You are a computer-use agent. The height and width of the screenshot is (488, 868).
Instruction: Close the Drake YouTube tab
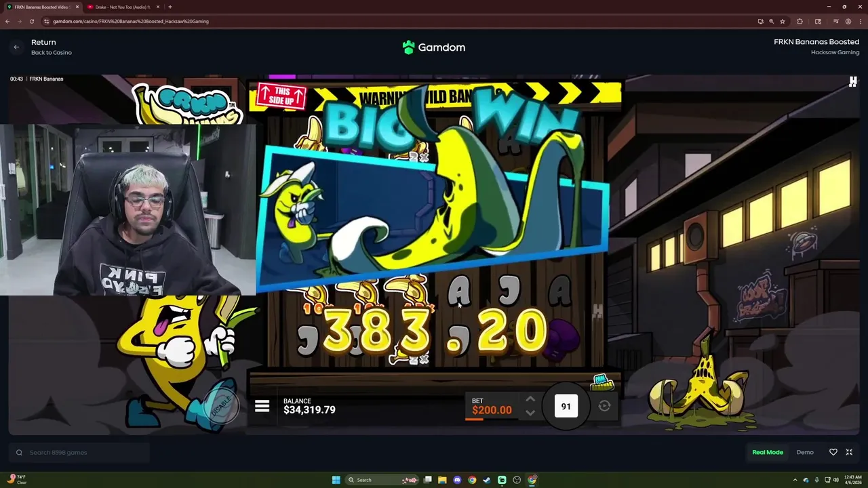(x=158, y=7)
